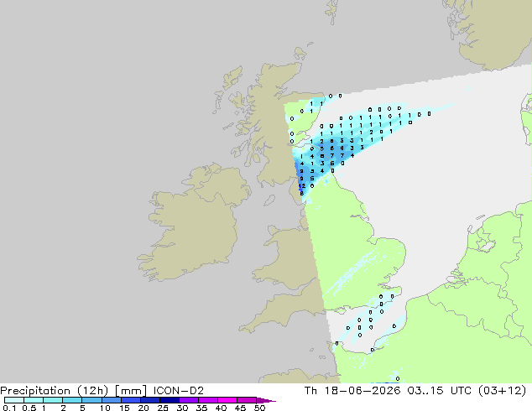Click the 2–5 mm legend color swatch
Viewport: 532px width, 411px height.
[x=72, y=400]
